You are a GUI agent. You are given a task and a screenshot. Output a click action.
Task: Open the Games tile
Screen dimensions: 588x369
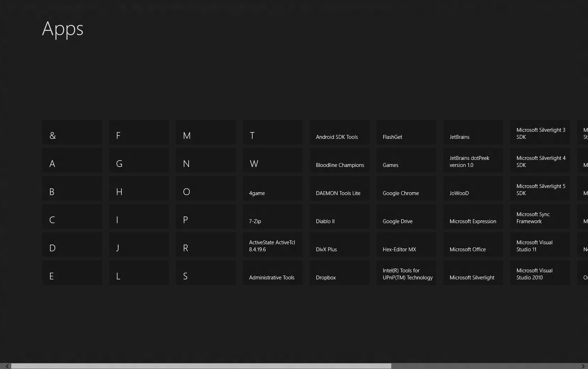[406, 160]
